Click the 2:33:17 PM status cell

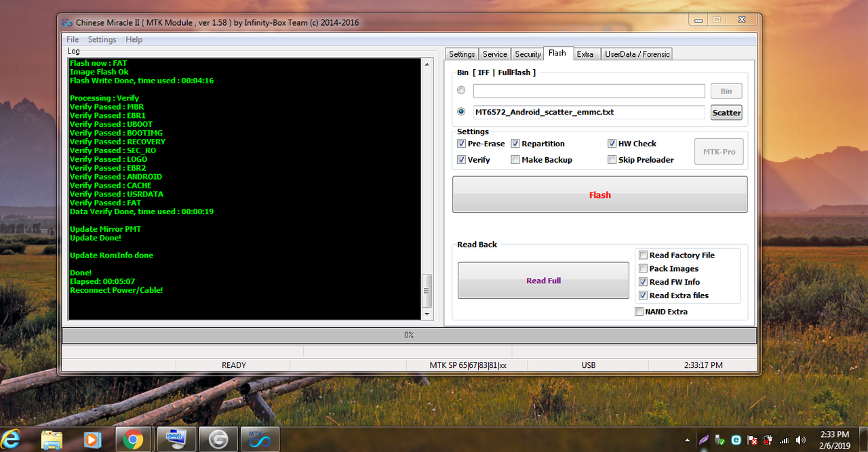click(x=703, y=365)
